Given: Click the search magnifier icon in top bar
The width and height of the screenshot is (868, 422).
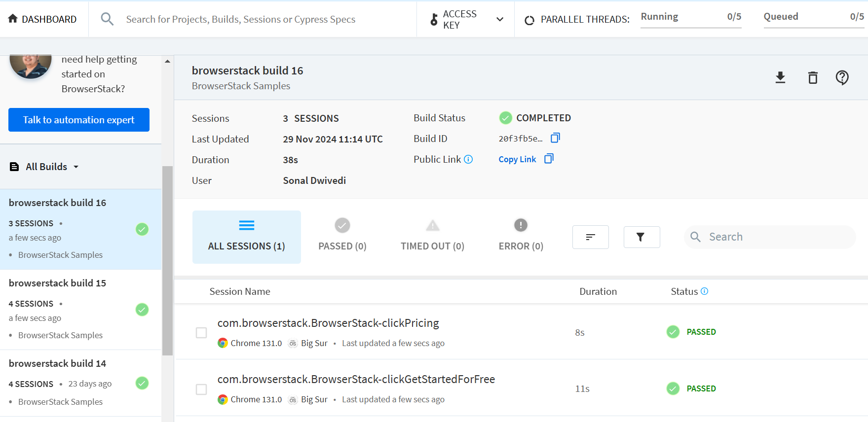Looking at the screenshot, I should (107, 19).
